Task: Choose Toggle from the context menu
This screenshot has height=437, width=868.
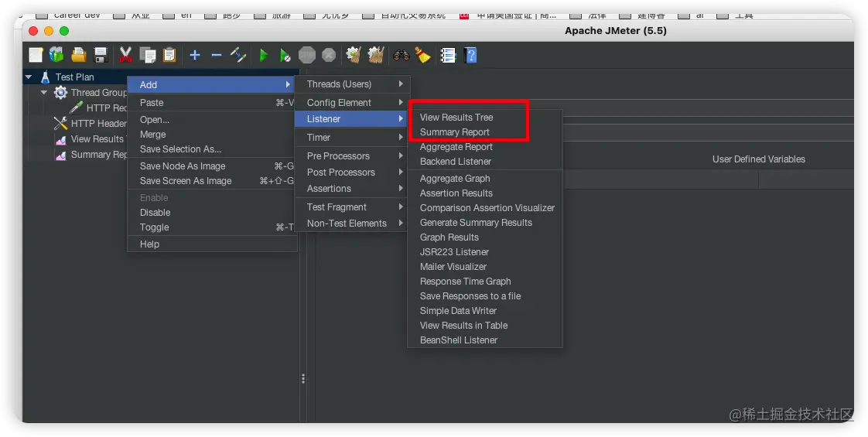Action: (x=210, y=227)
